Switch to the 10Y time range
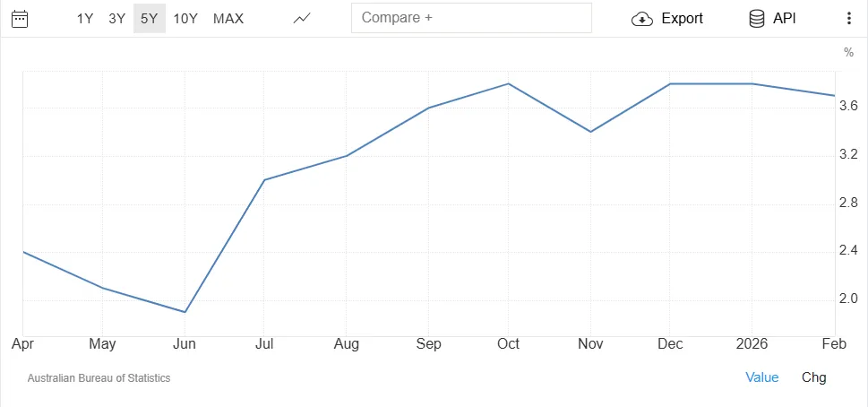This screenshot has width=868, height=407. pyautogui.click(x=185, y=19)
